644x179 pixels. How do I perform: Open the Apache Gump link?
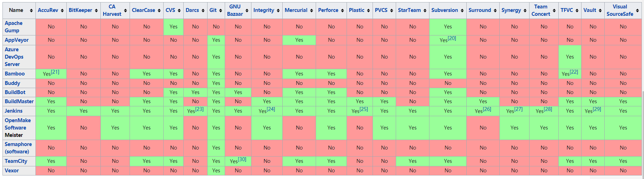click(x=13, y=27)
